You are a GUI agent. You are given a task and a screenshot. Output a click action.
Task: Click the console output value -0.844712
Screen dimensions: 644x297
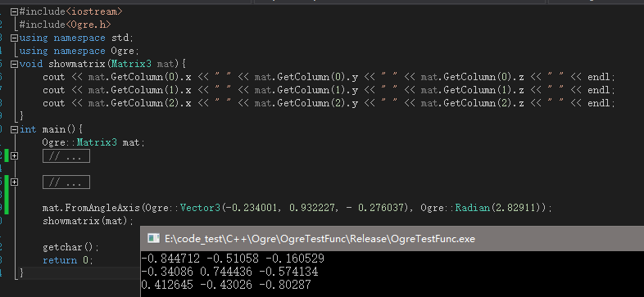click(170, 259)
